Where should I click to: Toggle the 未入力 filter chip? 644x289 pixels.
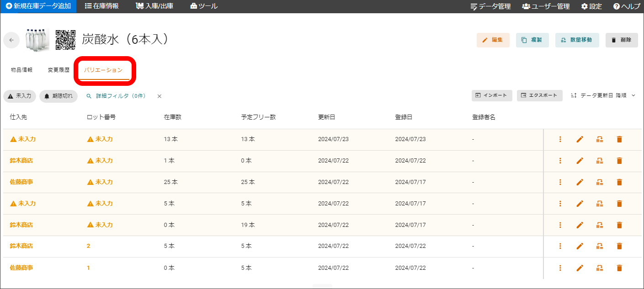pos(20,96)
